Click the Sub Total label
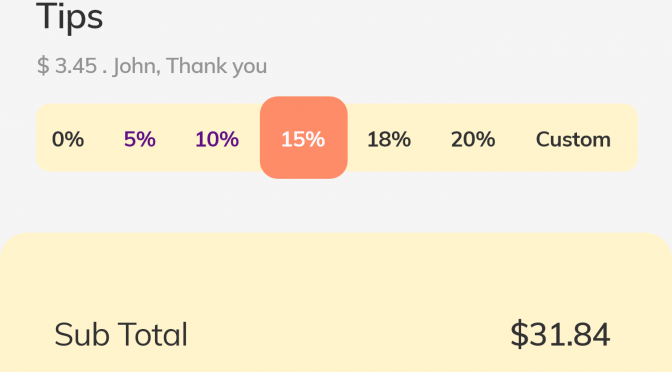The height and width of the screenshot is (372, 672). point(121,334)
